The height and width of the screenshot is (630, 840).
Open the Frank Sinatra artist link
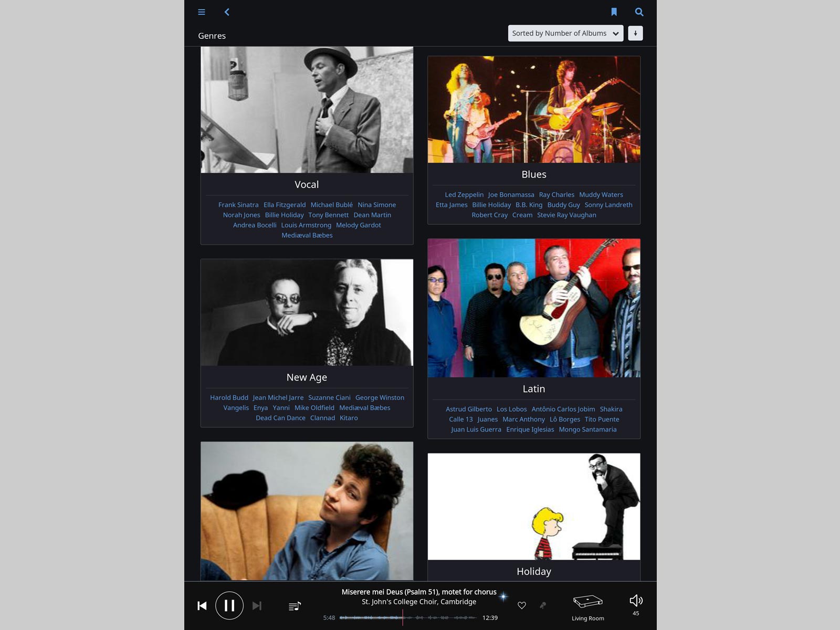click(238, 205)
